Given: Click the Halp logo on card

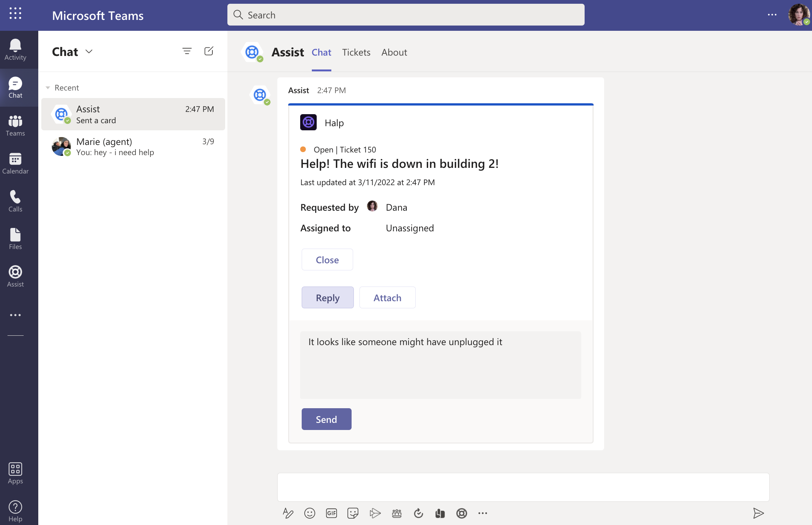Looking at the screenshot, I should (x=308, y=122).
